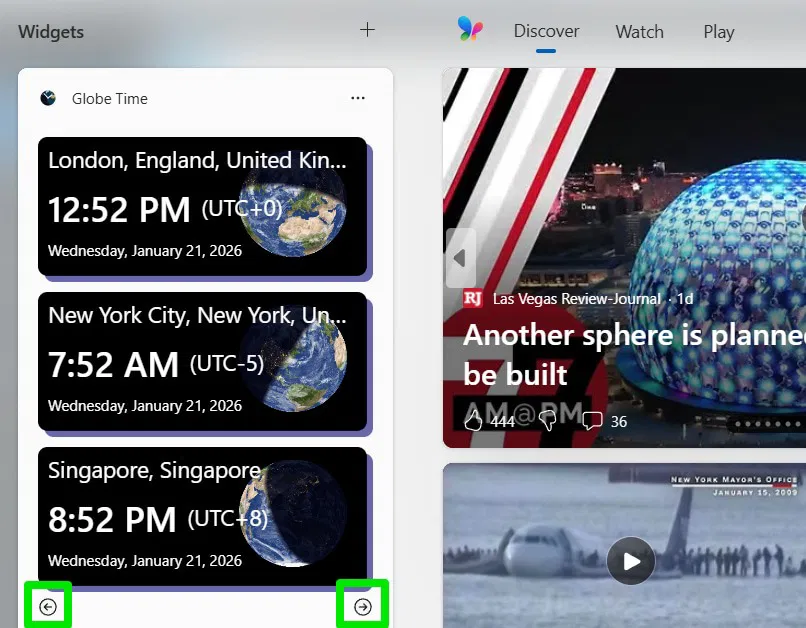Screen dimensions: 806x628
Task: Collapse the feed using the left chevron
Action: pyautogui.click(x=460, y=257)
